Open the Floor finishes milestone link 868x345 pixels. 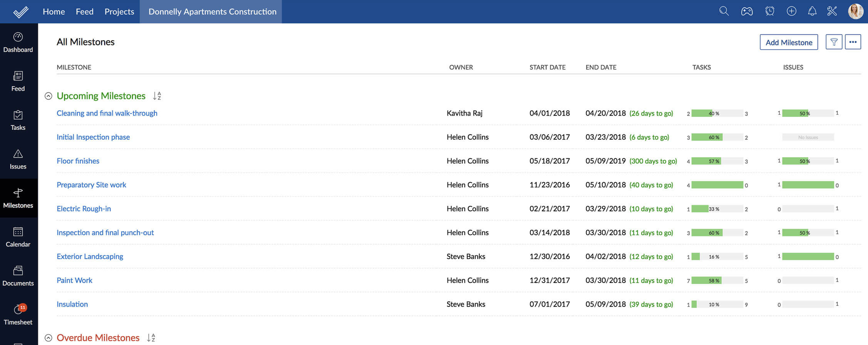click(78, 161)
